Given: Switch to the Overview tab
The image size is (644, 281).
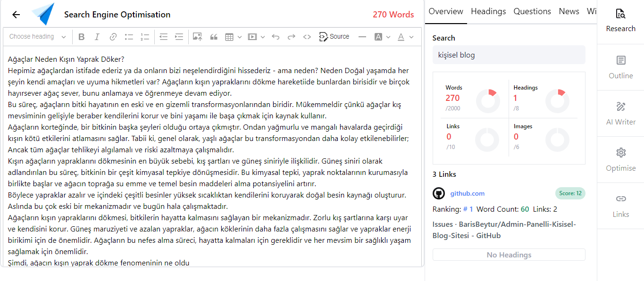Looking at the screenshot, I should (x=446, y=11).
